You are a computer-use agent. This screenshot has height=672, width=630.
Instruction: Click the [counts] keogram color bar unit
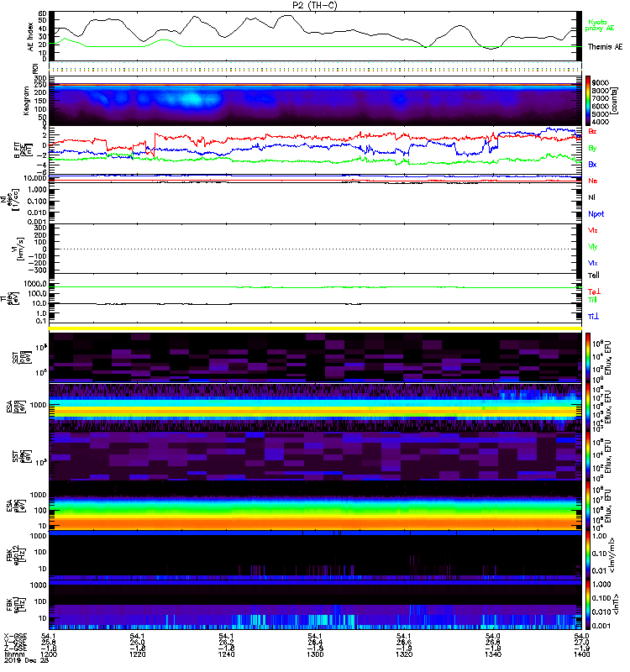click(x=615, y=101)
